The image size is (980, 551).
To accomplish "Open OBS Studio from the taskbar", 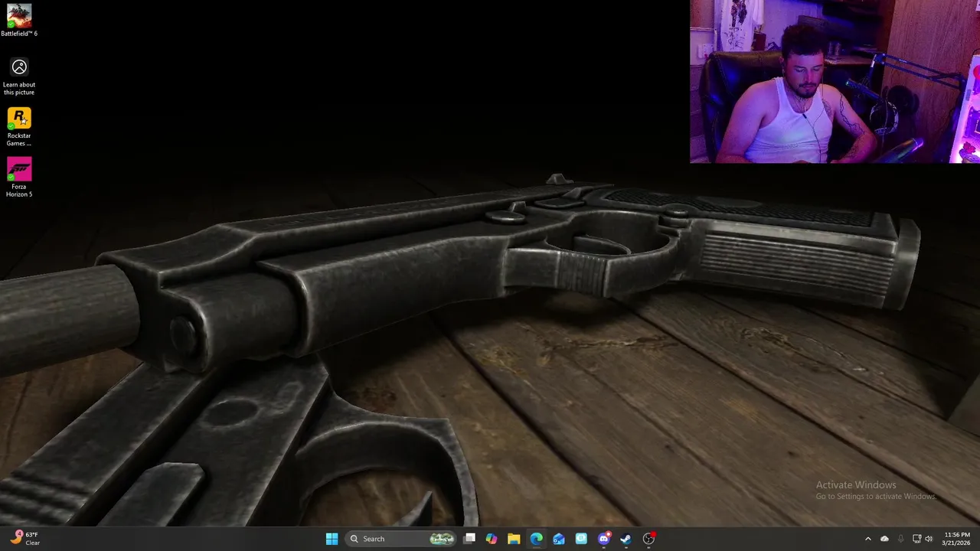I will (x=648, y=539).
